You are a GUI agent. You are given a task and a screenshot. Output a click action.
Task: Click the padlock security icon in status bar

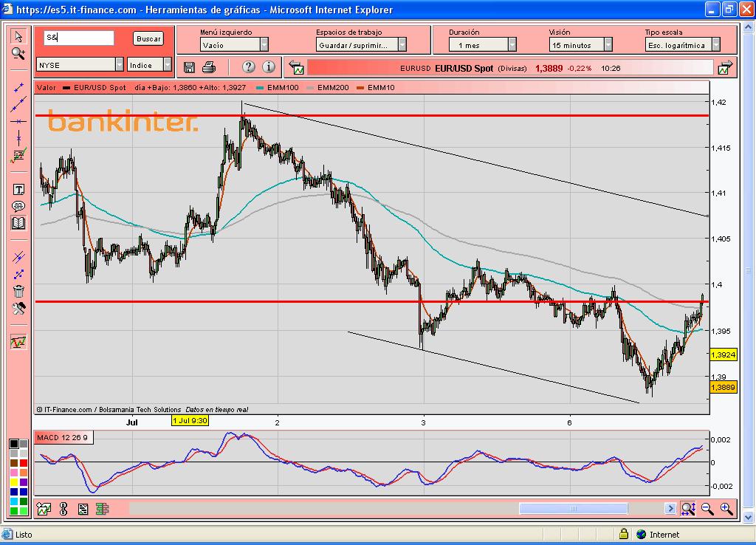tap(623, 534)
